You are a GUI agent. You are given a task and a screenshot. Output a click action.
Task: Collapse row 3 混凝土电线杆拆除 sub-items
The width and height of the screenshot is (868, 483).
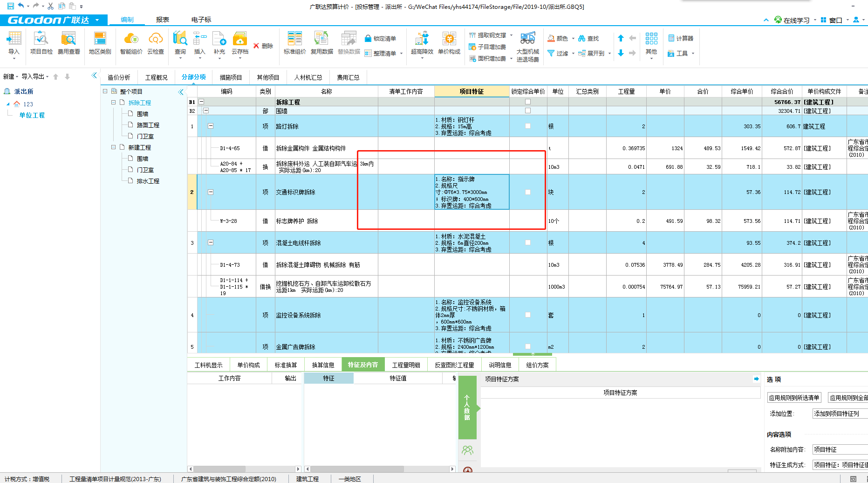tap(211, 242)
